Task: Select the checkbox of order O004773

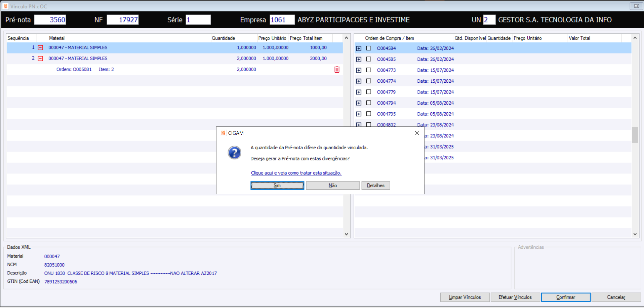Action: pos(369,70)
